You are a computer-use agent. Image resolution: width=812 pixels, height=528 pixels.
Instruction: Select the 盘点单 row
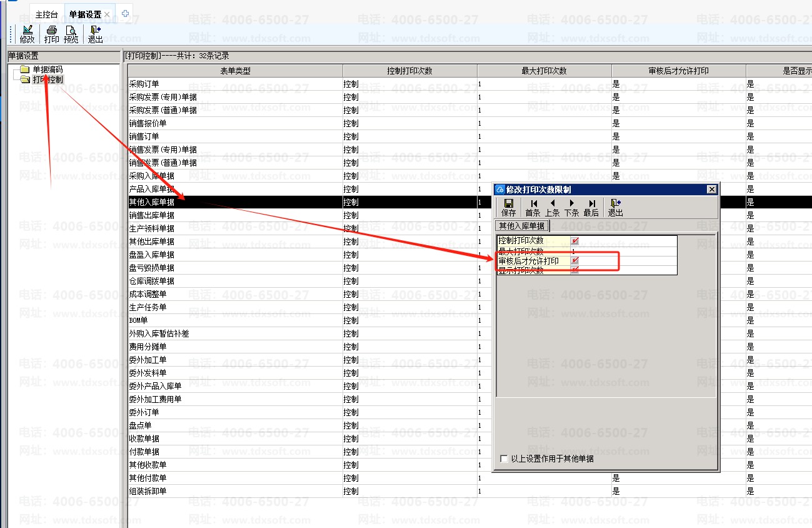pyautogui.click(x=470, y=425)
